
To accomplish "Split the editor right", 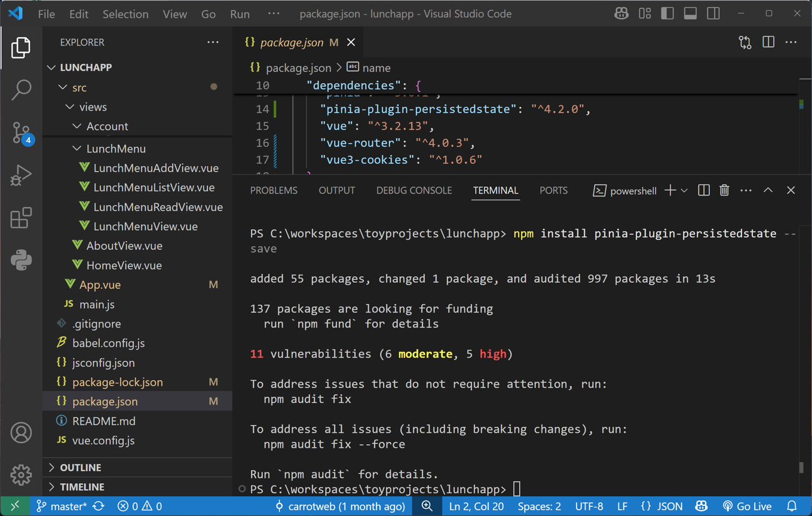I will tap(768, 42).
